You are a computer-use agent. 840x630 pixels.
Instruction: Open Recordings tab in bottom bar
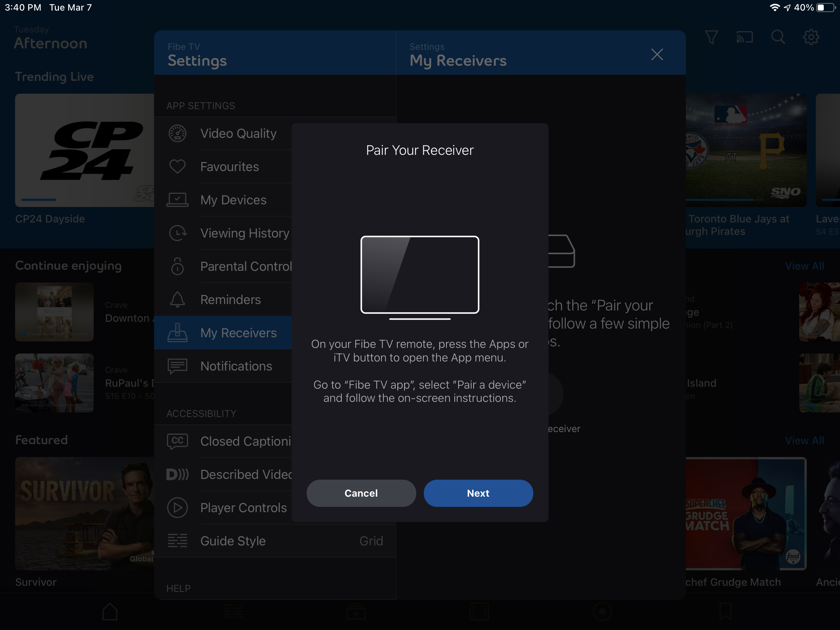602,611
